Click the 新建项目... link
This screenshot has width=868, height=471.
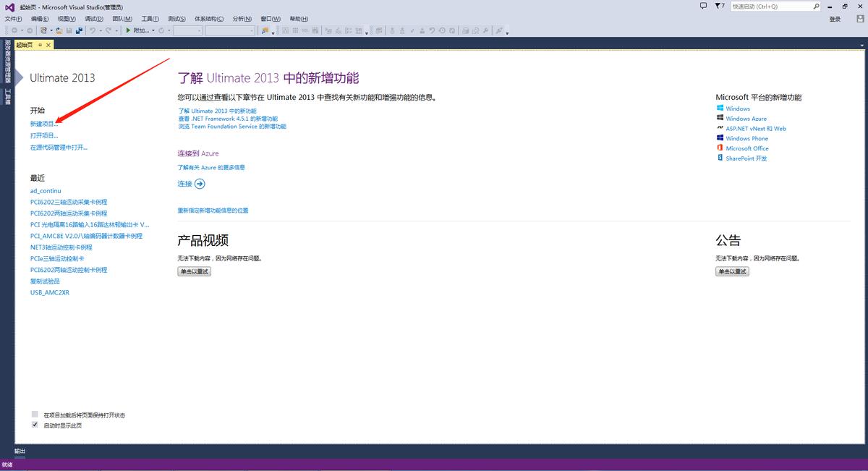pyautogui.click(x=44, y=124)
